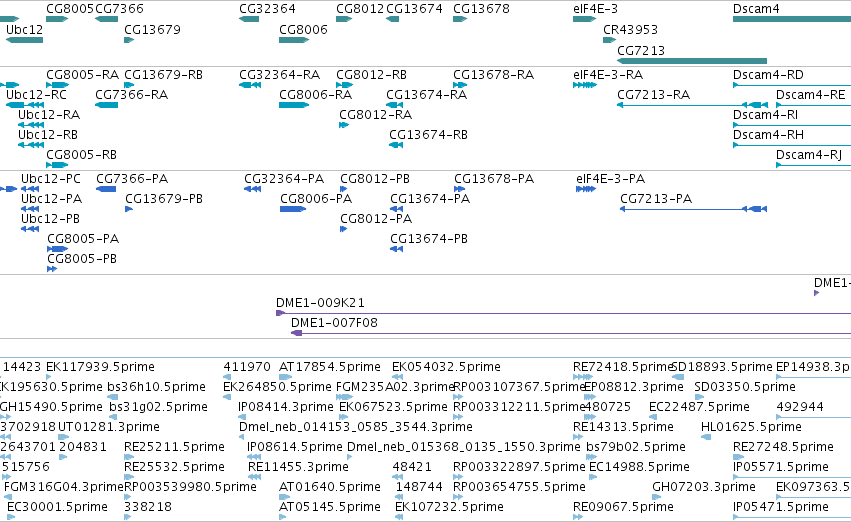Screen dimensions: 851x522
Task: Click the CG13678-PA protein label
Action: coord(494,179)
